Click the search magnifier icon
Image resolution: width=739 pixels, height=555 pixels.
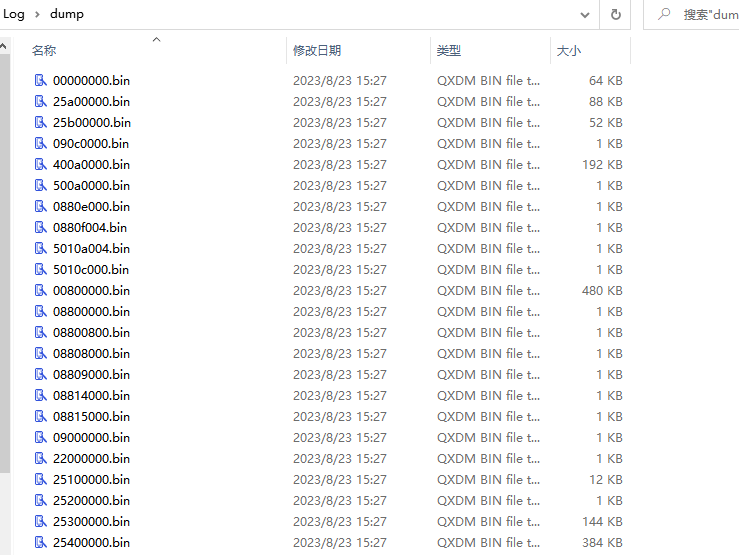tap(664, 14)
